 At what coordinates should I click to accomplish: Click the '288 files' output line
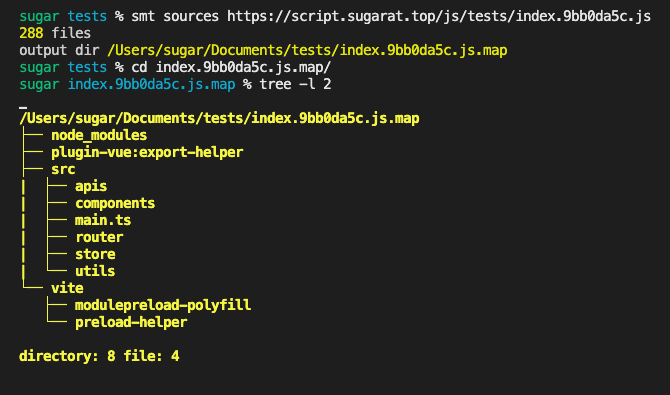[x=55, y=33]
